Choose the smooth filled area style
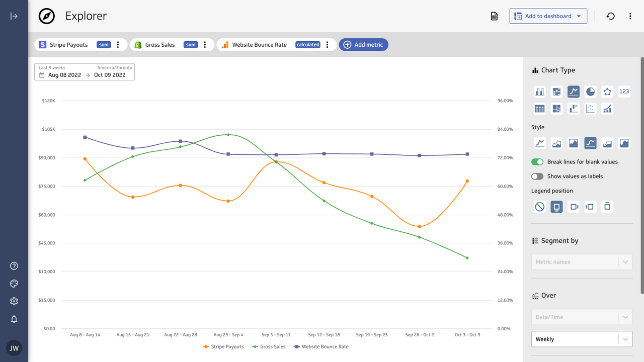 click(624, 143)
